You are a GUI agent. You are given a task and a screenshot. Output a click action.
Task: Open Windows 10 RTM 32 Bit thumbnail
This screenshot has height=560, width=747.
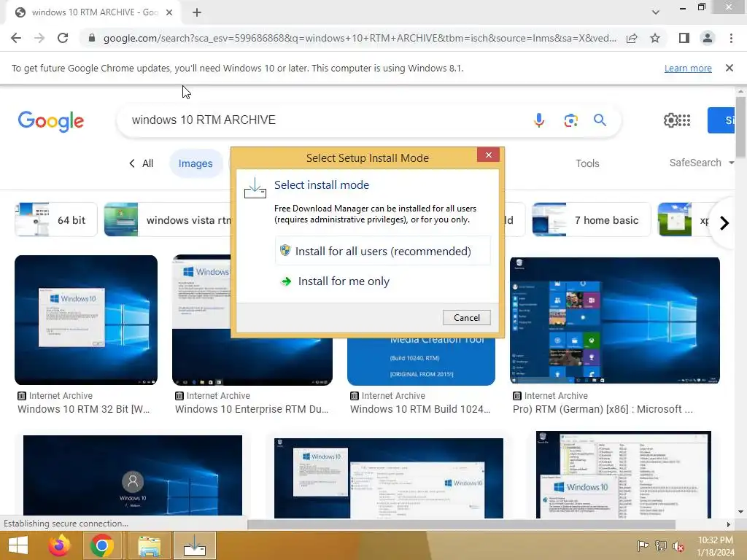coord(86,320)
